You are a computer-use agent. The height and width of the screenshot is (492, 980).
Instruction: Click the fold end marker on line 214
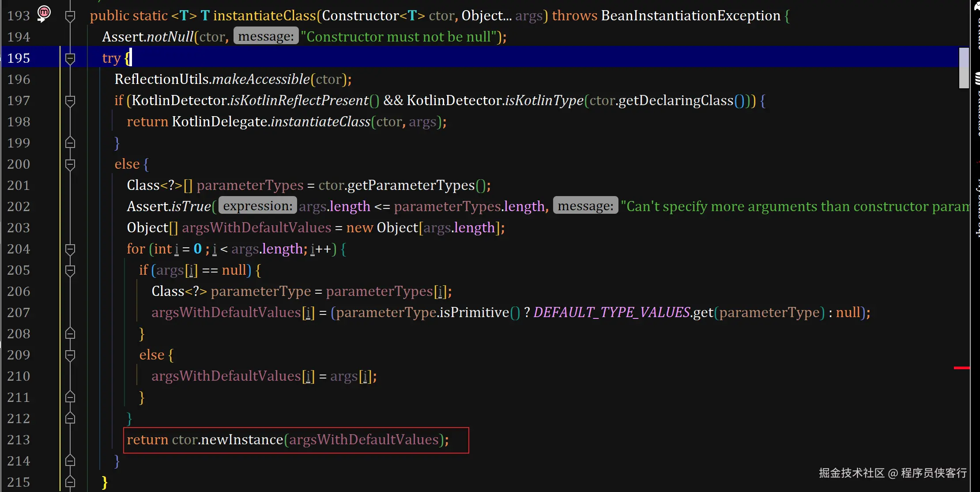70,461
